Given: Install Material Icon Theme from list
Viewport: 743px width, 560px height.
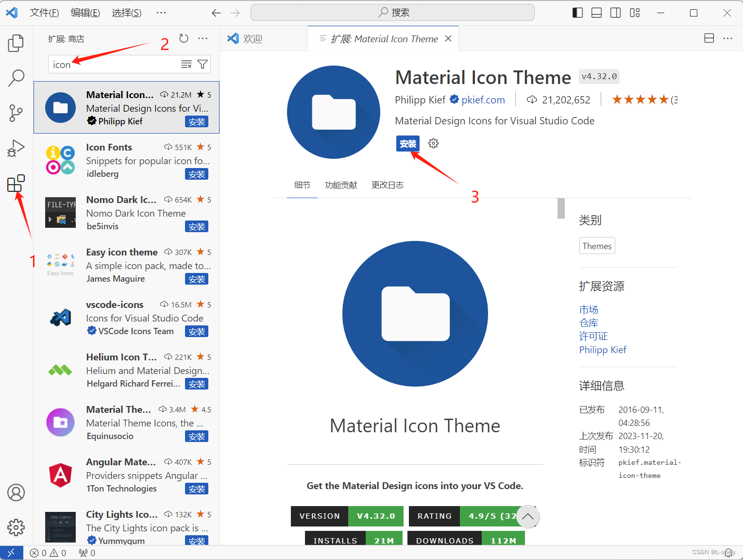Looking at the screenshot, I should pyautogui.click(x=197, y=122).
